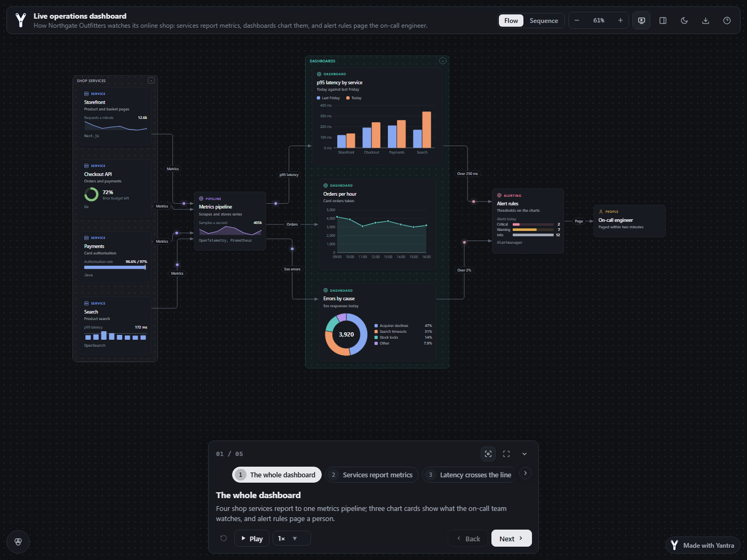This screenshot has height=560, width=747.
Task: Click the Search service card title
Action: [x=91, y=312]
